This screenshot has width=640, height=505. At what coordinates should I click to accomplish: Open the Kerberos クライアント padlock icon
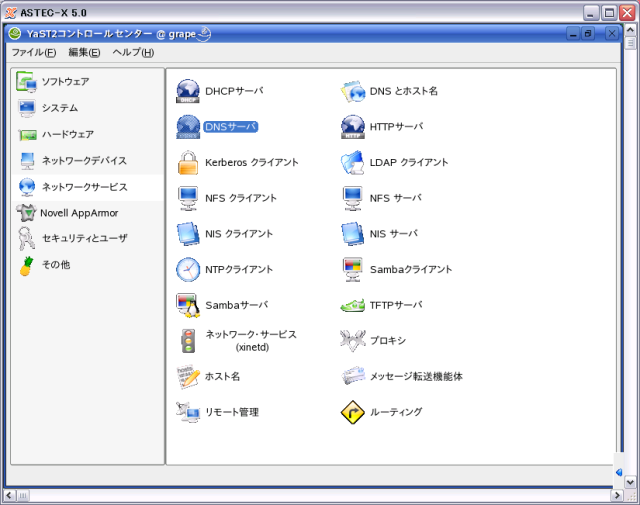[188, 162]
